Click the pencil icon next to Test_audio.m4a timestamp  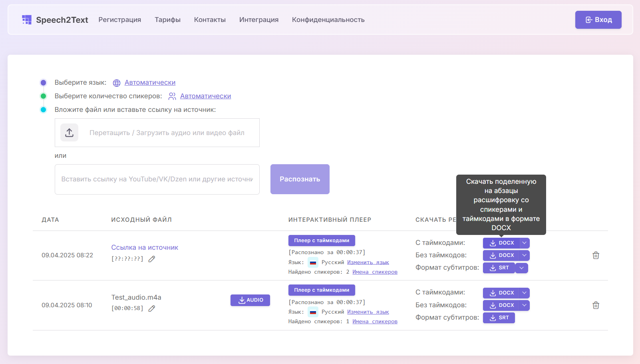tap(151, 308)
